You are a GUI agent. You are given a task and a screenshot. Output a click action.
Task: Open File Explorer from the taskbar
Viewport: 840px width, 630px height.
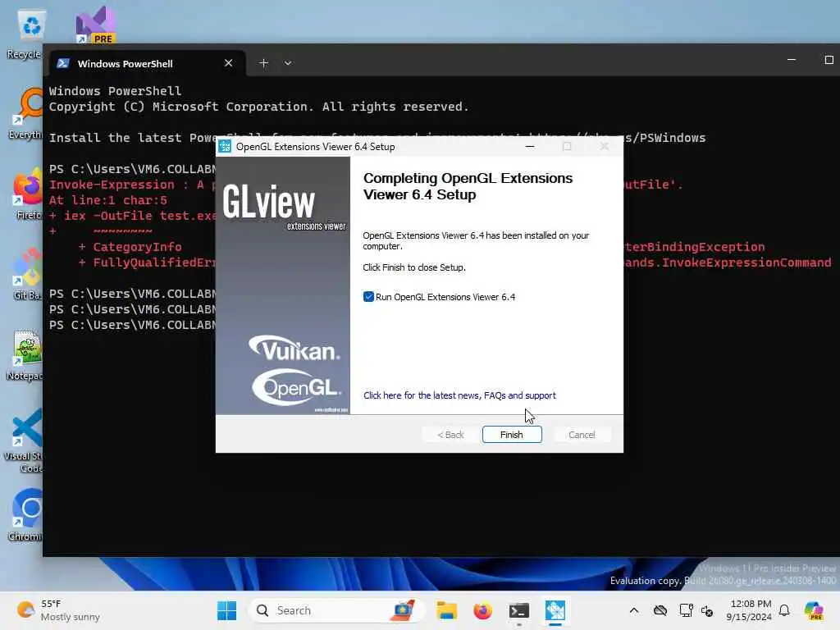click(446, 610)
